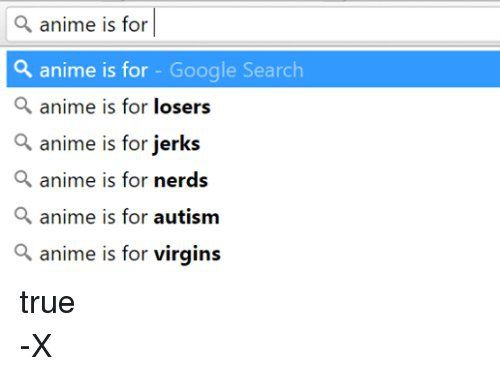Choose the 'anime is for losers' suggestion

click(x=253, y=107)
